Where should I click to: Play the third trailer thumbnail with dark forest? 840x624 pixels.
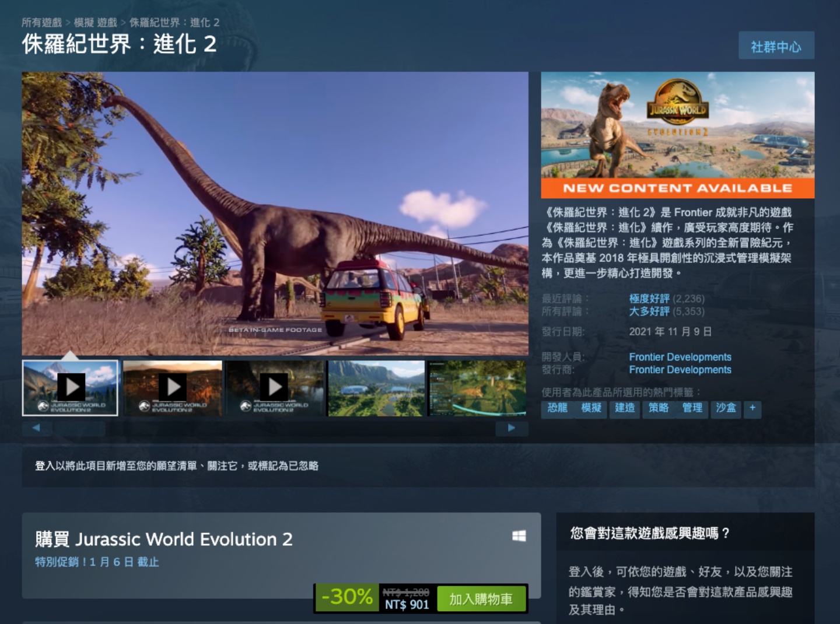[274, 388]
